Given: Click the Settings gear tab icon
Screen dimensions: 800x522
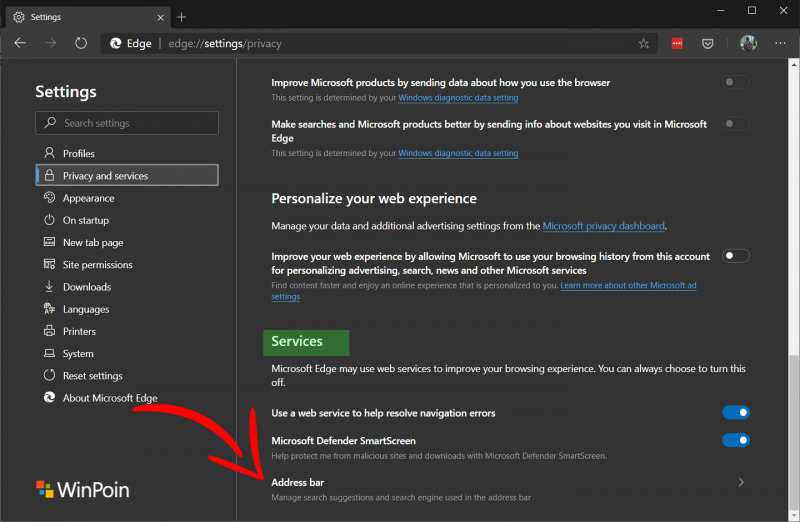Looking at the screenshot, I should (x=19, y=17).
